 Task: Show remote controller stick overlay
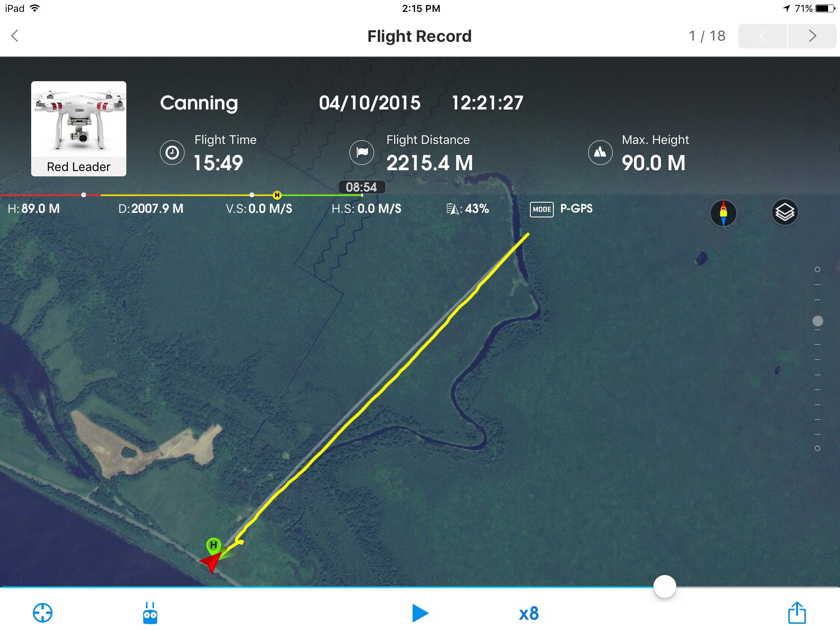pos(150,613)
